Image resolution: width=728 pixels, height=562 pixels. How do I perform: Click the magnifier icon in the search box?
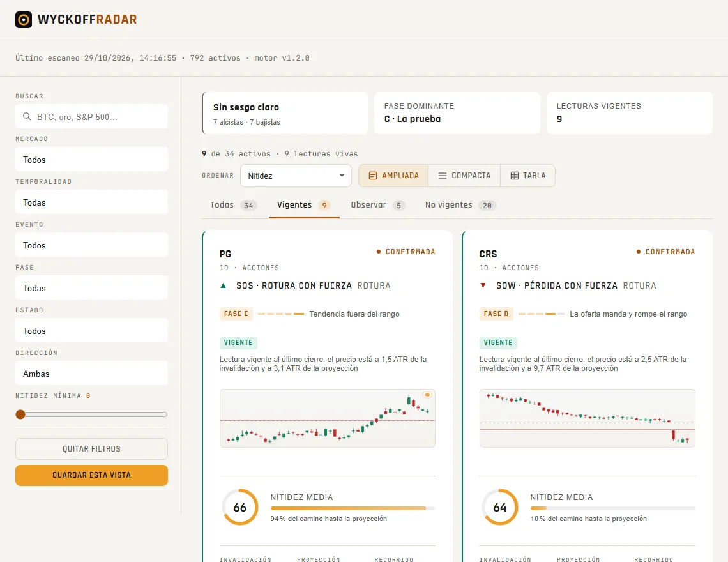(27, 117)
